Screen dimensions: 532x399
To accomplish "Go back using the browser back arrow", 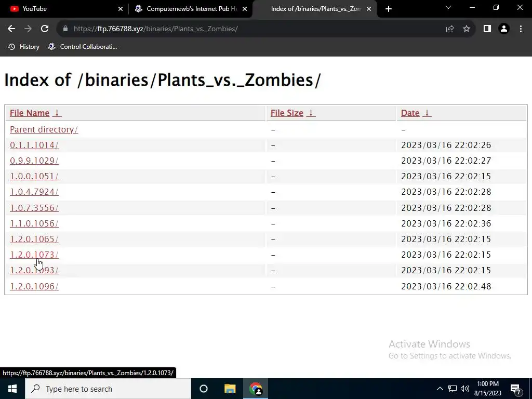I will (x=11, y=29).
